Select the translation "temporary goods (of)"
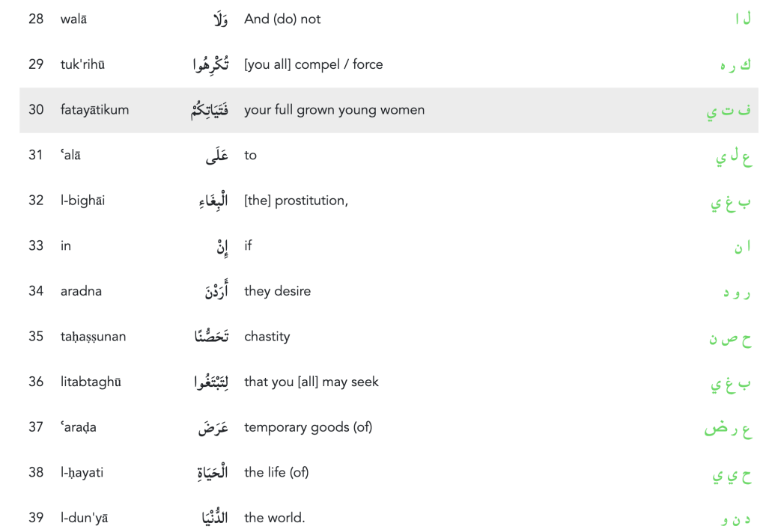The height and width of the screenshot is (532, 766). pos(308,427)
